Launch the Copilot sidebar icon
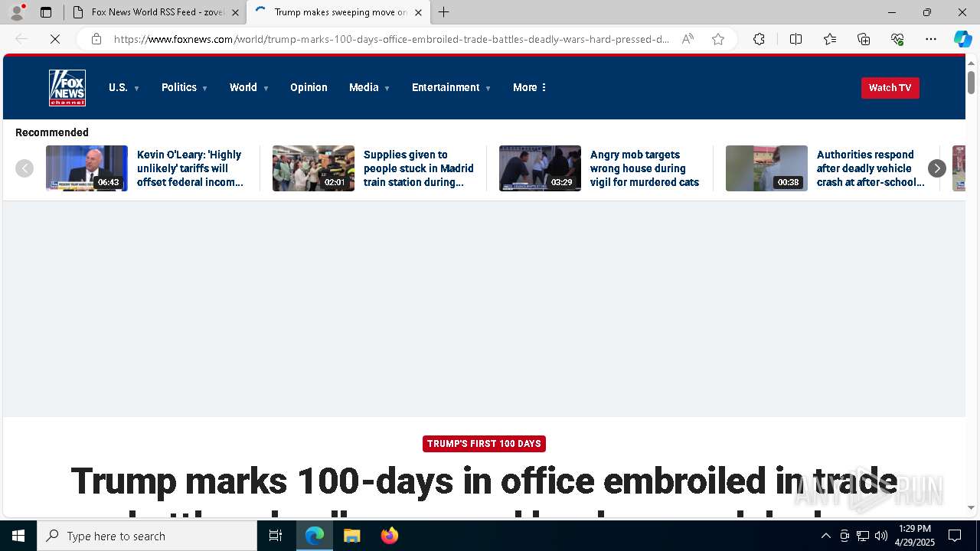 962,39
